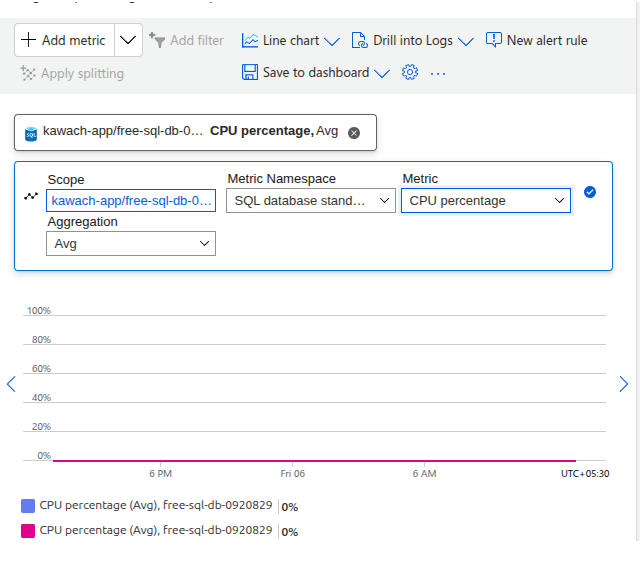Image resolution: width=640 pixels, height=564 pixels.
Task: Click the SQL database icon in metric pill
Action: click(x=31, y=134)
